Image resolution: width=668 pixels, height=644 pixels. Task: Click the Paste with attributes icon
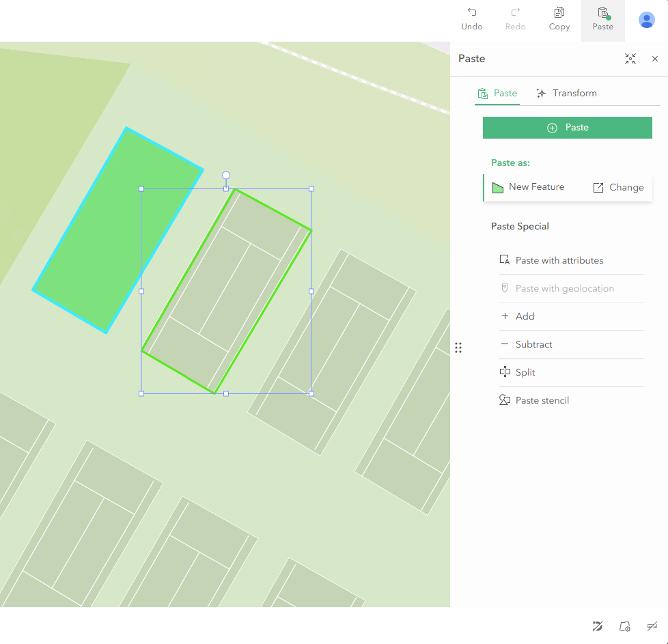pos(505,260)
